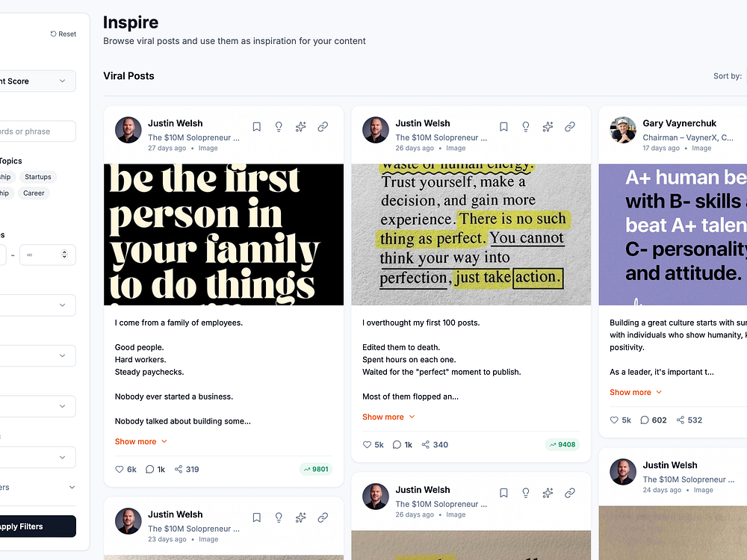Expand Show more on family of employees post

point(141,441)
